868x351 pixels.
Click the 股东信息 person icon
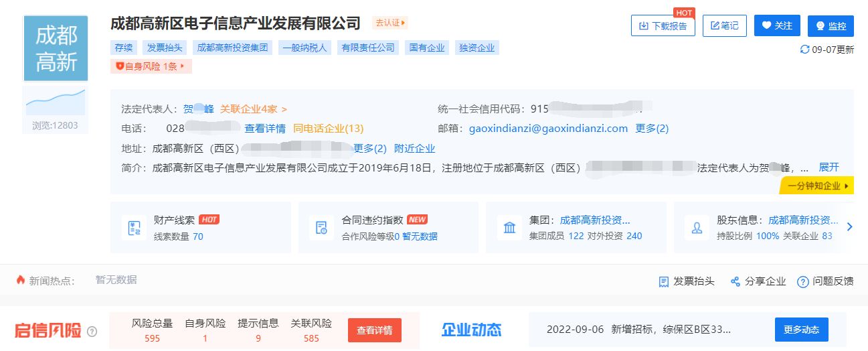pyautogui.click(x=697, y=228)
